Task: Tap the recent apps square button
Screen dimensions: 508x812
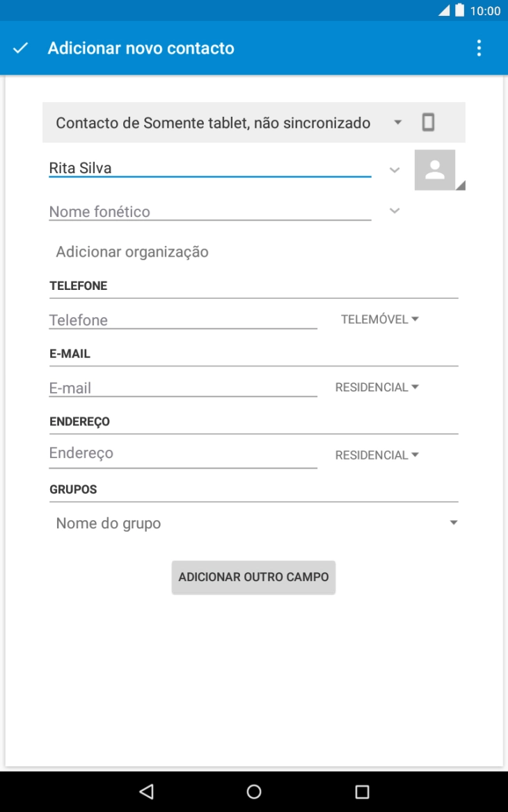Action: pos(362,790)
